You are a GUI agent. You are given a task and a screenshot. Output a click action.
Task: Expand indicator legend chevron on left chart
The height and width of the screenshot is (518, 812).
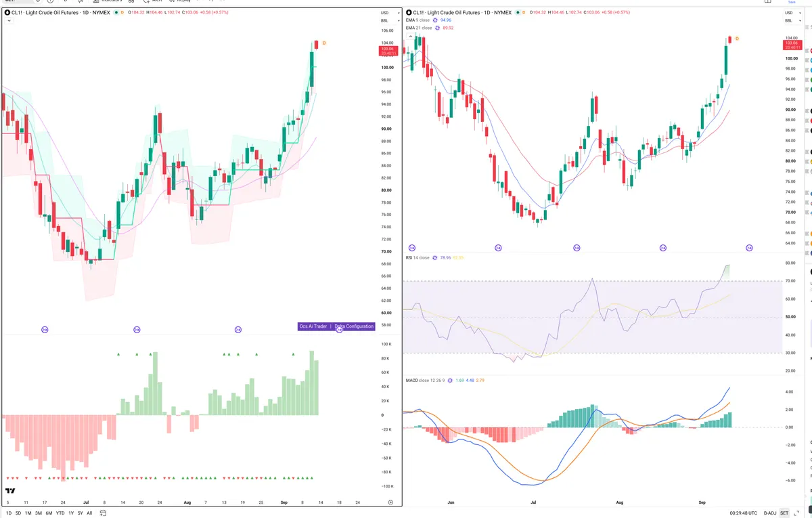[x=8, y=21]
